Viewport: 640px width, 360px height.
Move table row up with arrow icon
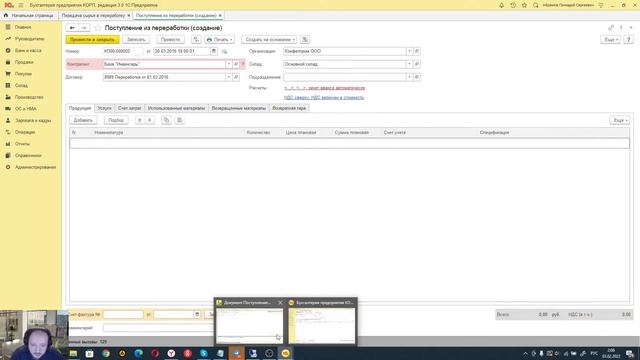140,120
